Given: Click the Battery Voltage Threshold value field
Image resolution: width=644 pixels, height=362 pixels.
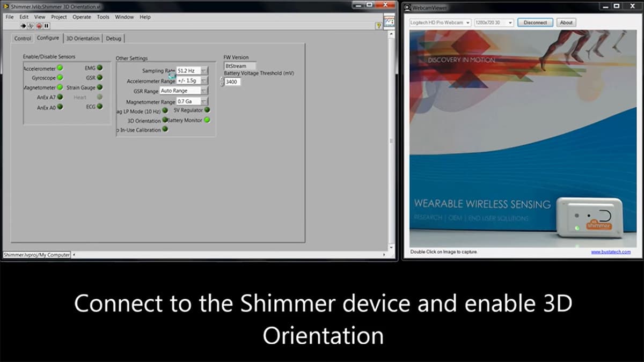Looking at the screenshot, I should click(233, 82).
